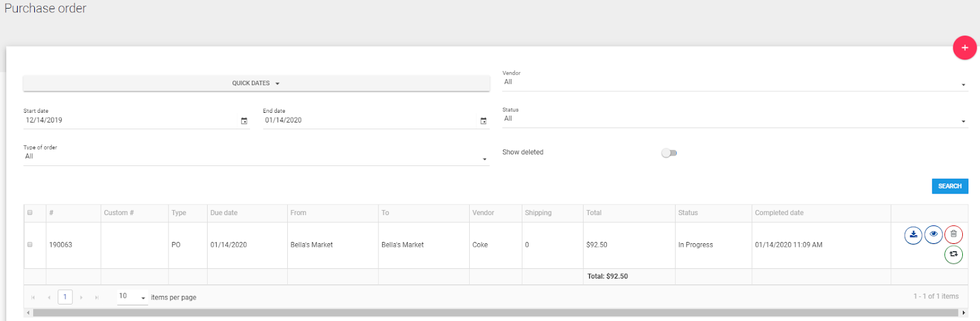Select page 1 in the pagination
Image resolution: width=980 pixels, height=321 pixels.
65,297
